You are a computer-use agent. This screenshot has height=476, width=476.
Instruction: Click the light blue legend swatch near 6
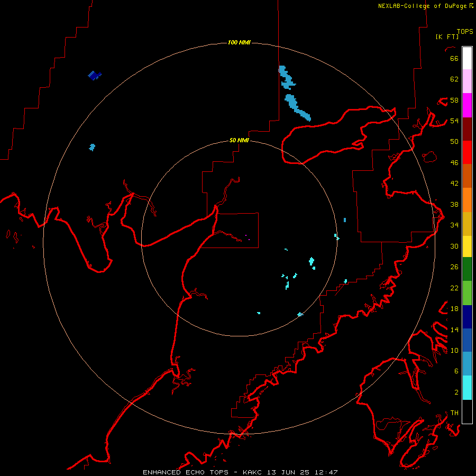click(x=467, y=364)
